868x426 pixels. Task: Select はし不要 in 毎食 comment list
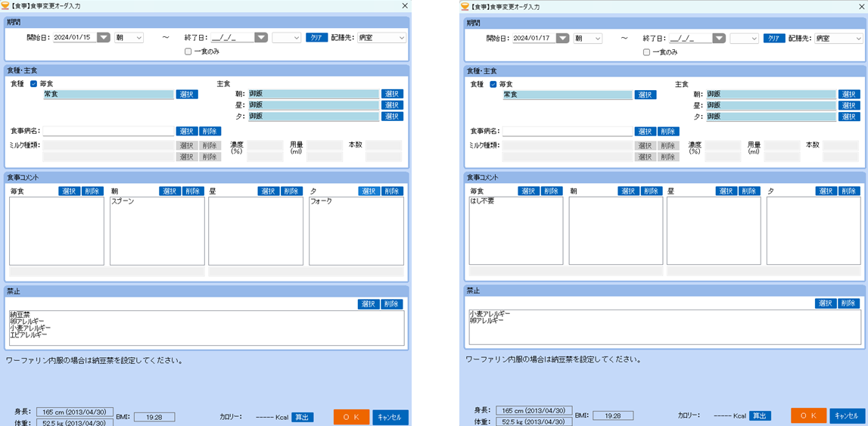point(481,201)
